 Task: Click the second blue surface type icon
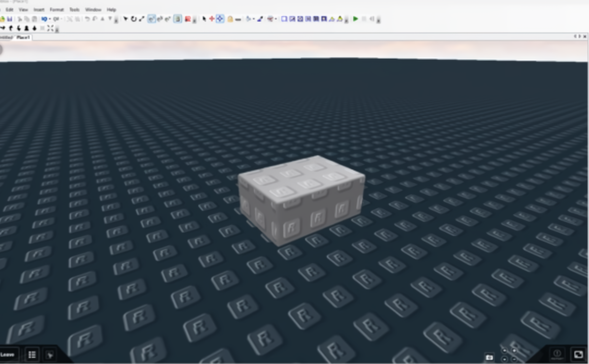(x=292, y=19)
